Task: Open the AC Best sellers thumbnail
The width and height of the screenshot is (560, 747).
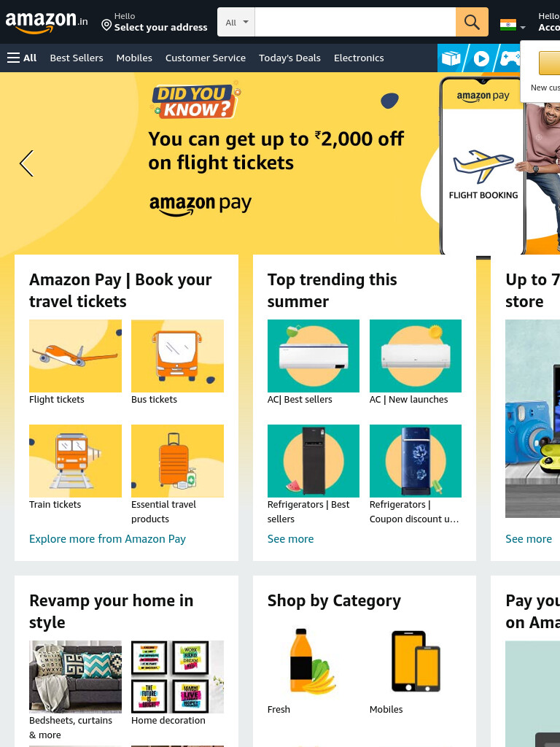Action: [314, 356]
